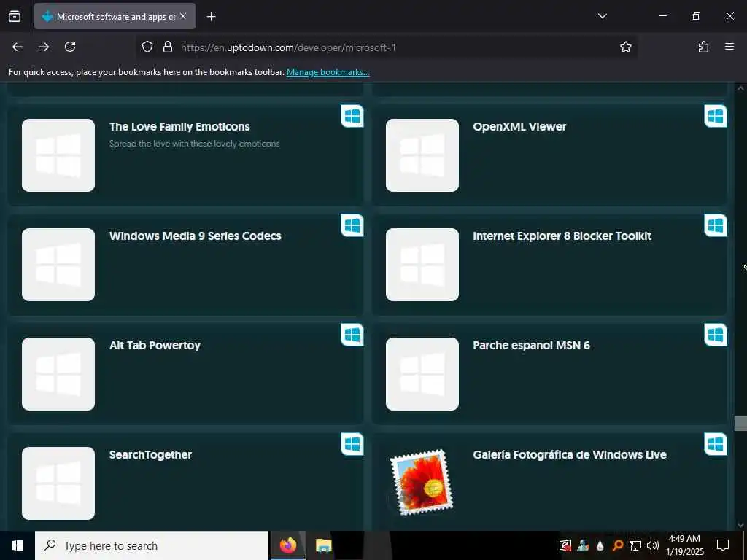This screenshot has height=560, width=747.
Task: Click the page scrollbar thumb
Action: pyautogui.click(x=740, y=424)
